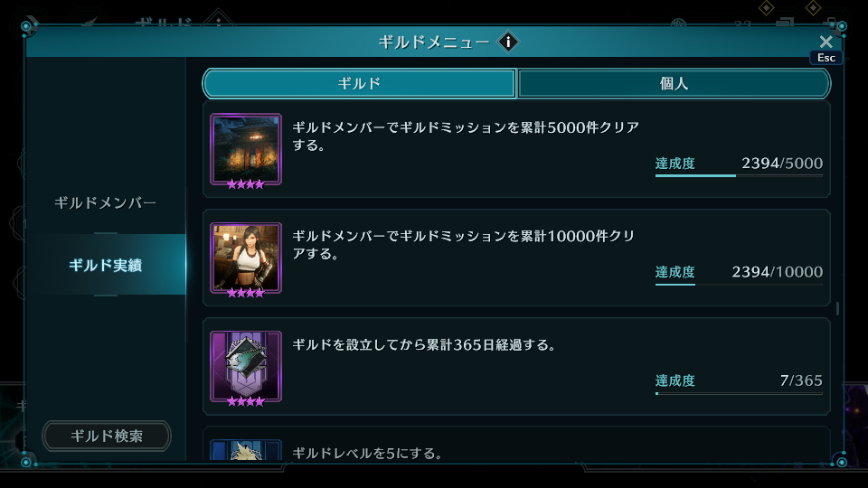The width and height of the screenshot is (868, 488).
Task: Open the 365 days elapsed achievement row
Action: point(516,366)
